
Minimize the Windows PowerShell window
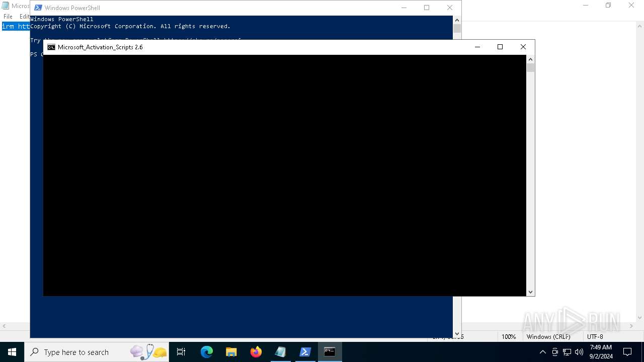(x=404, y=8)
